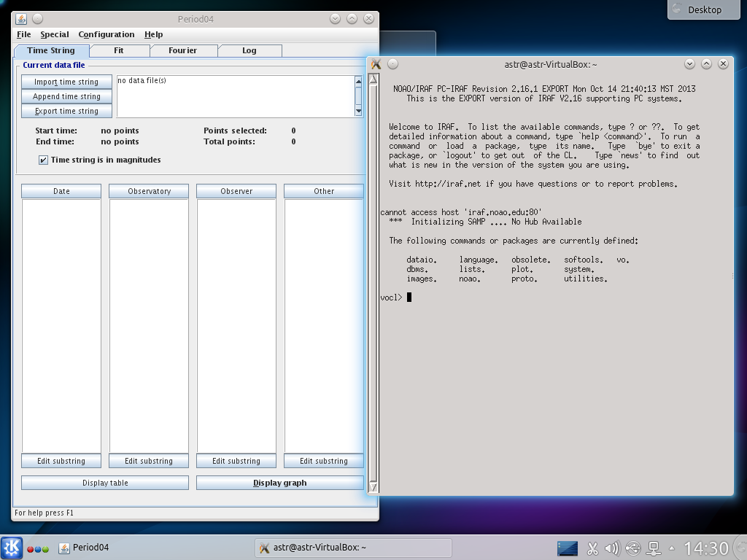
Task: Open the KDE application launcher menu
Action: click(12, 548)
